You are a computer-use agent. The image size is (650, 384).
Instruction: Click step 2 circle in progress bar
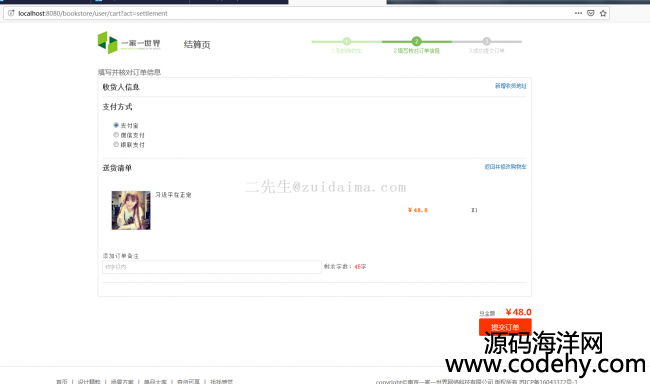(x=416, y=41)
